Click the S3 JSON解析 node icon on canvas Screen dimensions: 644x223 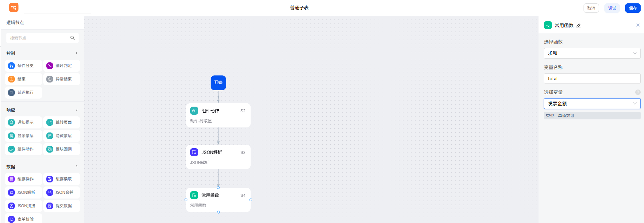coord(194,152)
